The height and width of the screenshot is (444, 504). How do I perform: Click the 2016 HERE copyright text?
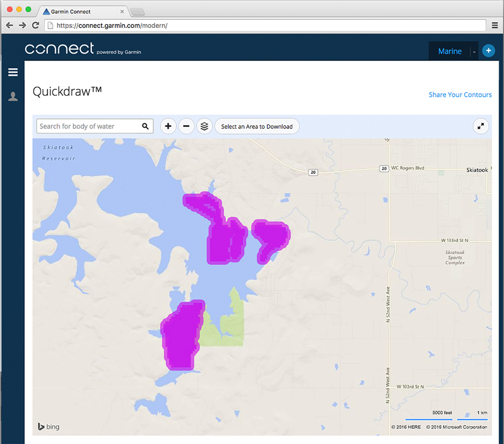(406, 427)
